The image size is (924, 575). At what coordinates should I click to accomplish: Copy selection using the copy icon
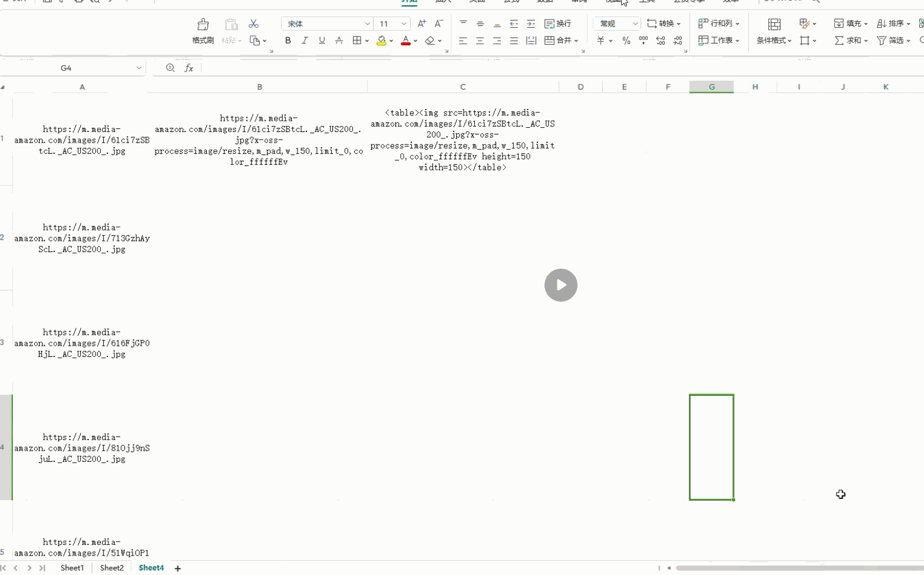[x=255, y=41]
